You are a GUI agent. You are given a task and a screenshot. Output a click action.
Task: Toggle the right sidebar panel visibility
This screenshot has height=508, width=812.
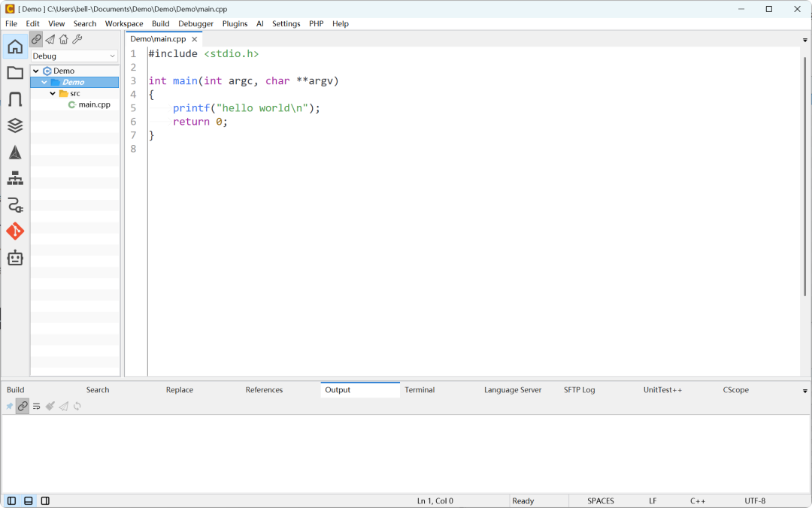[45, 500]
